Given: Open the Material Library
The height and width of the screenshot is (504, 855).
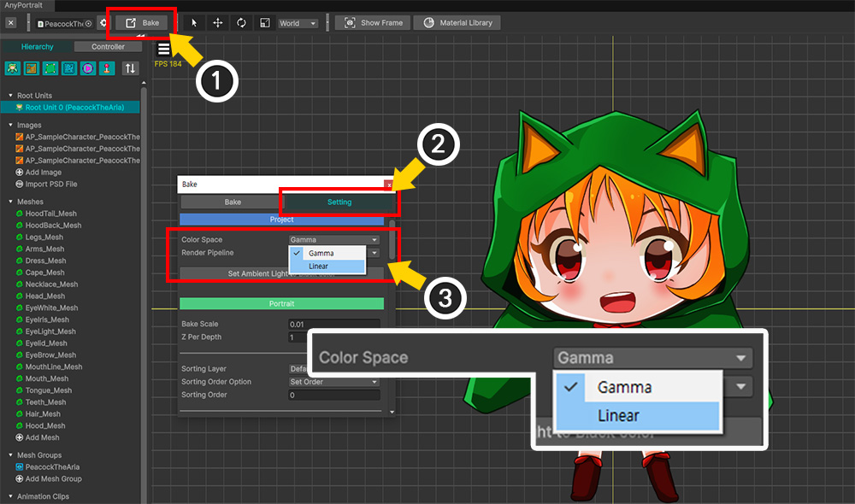Looking at the screenshot, I should coord(457,23).
